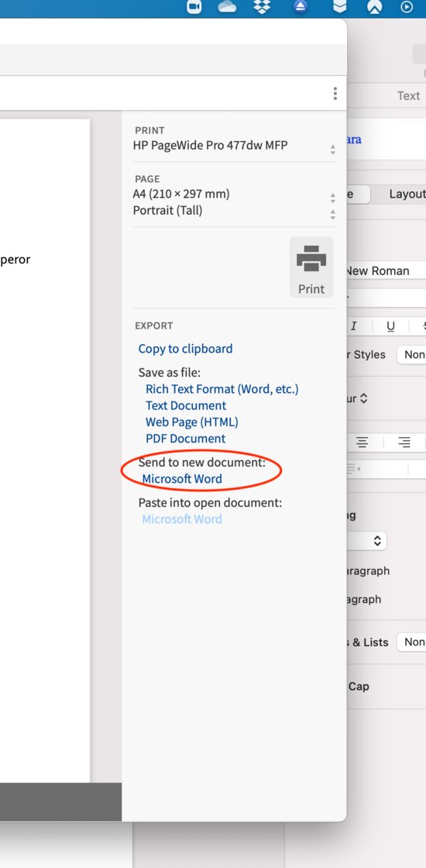The height and width of the screenshot is (868, 426).
Task: Click the decrease indent icon in inspector
Action: pyautogui.click(x=353, y=470)
